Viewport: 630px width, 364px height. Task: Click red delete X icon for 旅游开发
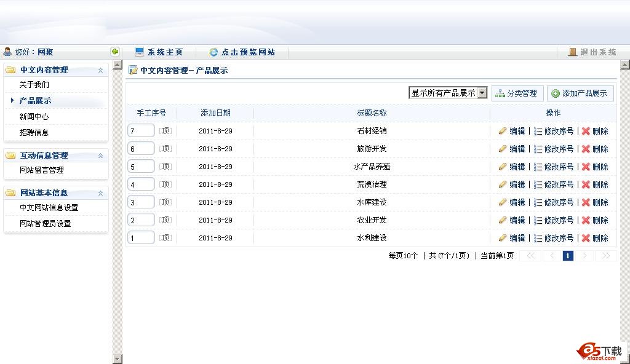click(x=586, y=149)
